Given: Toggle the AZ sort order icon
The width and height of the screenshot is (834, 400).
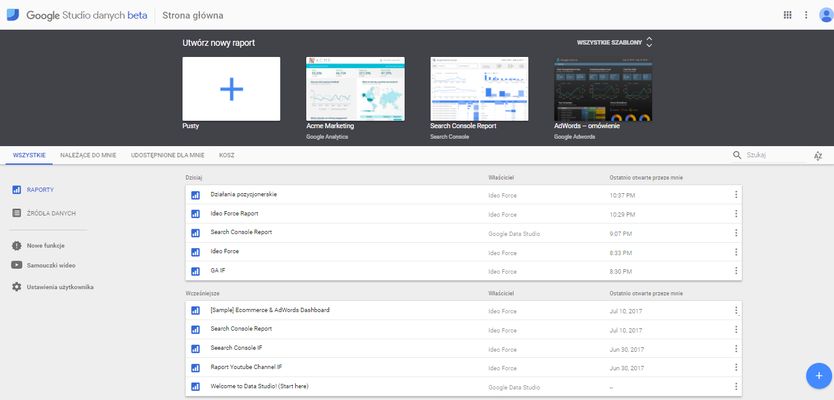Looking at the screenshot, I should (x=818, y=156).
